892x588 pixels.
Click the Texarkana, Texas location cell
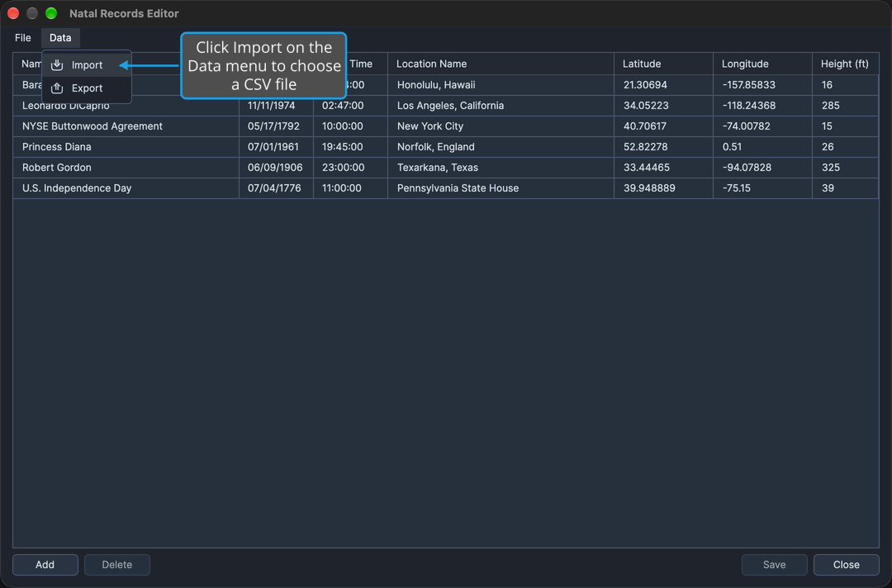tap(501, 168)
